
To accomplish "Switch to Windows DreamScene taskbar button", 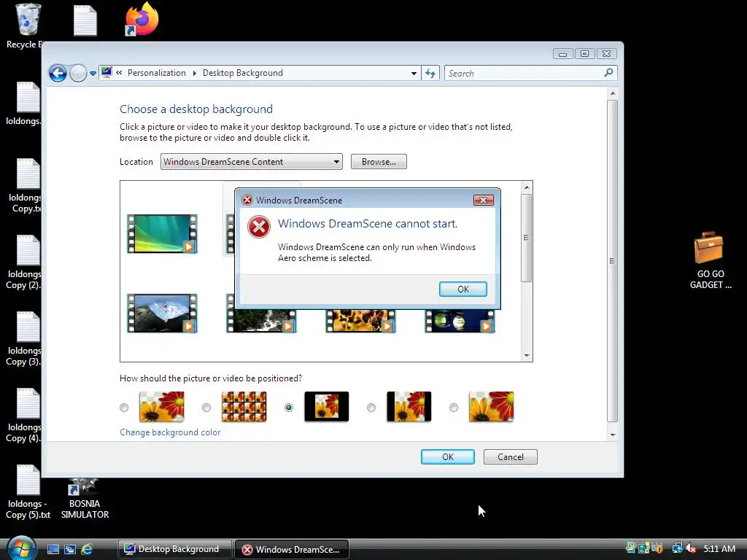I will (292, 549).
